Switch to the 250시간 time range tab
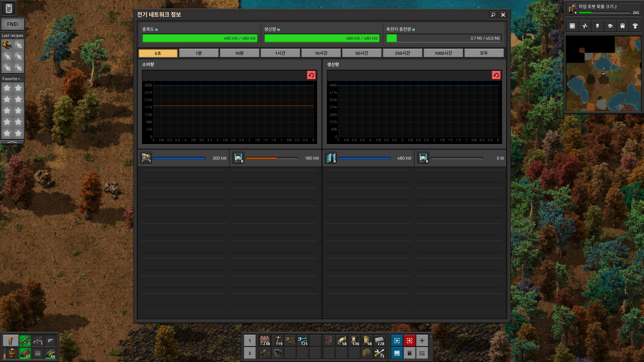Screen dimensions: 644x362 pyautogui.click(x=403, y=53)
